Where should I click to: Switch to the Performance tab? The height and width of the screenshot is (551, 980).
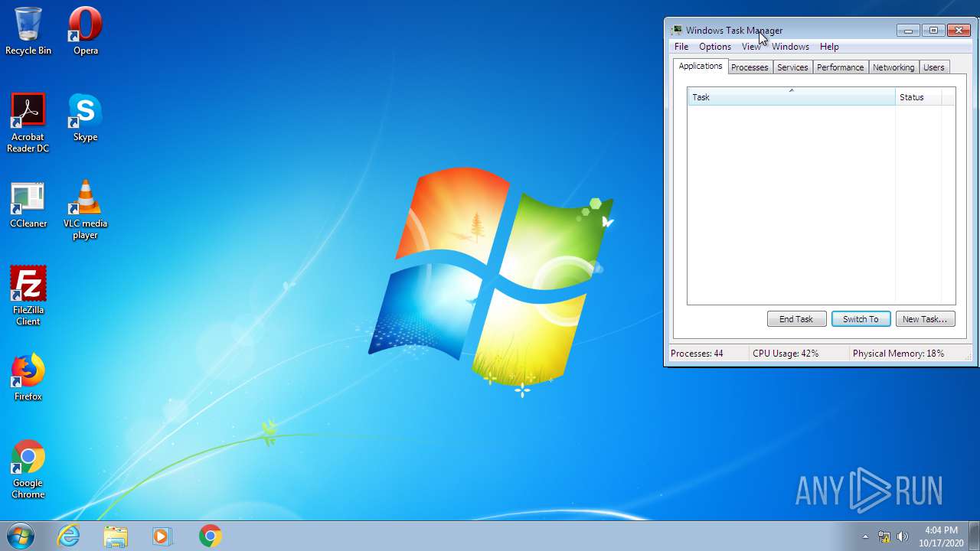[840, 67]
